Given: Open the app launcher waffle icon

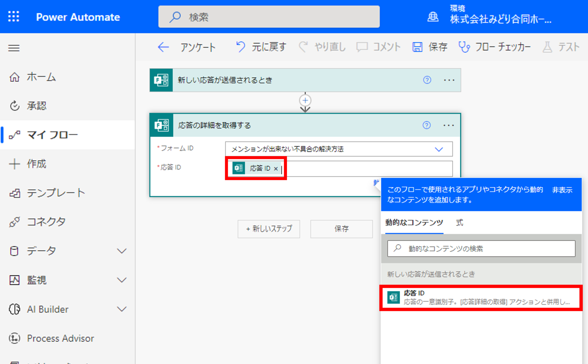Looking at the screenshot, I should point(13,16).
